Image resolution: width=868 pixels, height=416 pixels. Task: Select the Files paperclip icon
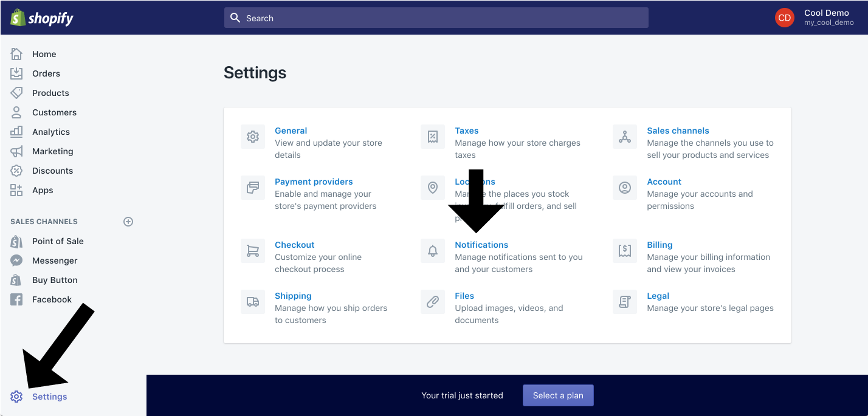[433, 302]
